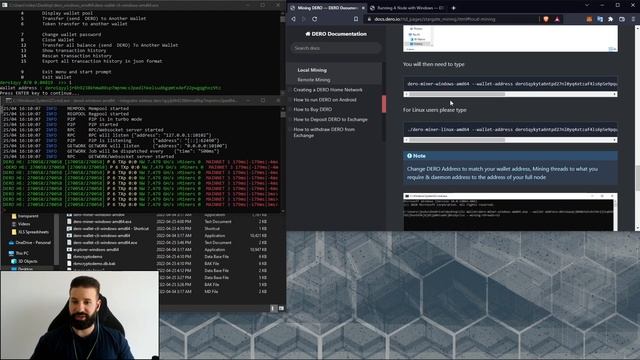Open the extensions puzzle-piece icon
The height and width of the screenshot is (360, 640).
coord(611,19)
